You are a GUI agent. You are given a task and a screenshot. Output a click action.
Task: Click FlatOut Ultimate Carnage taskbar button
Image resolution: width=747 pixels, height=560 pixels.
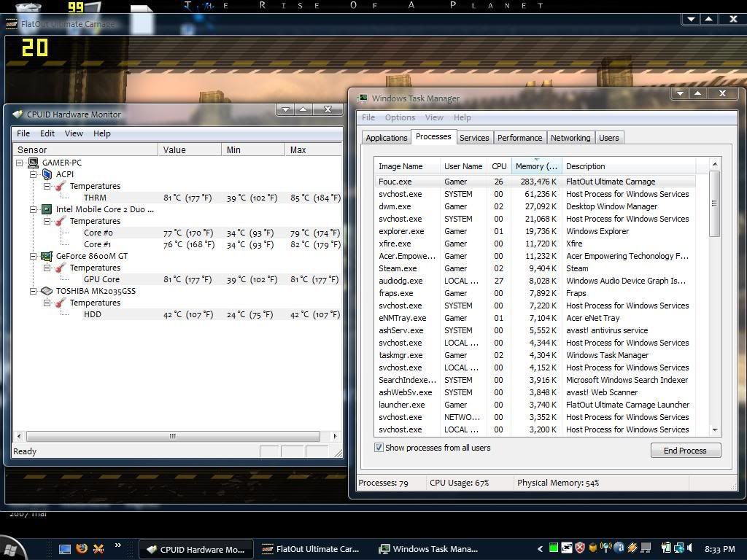pyautogui.click(x=311, y=550)
